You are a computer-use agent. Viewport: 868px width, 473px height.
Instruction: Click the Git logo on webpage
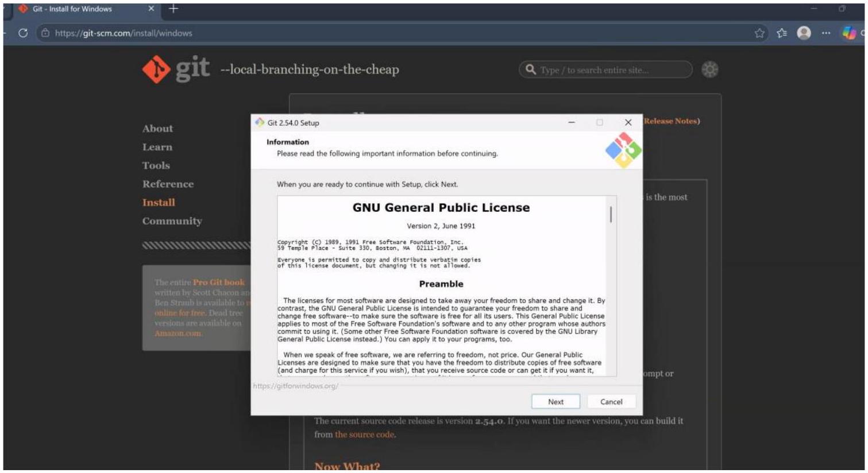[x=176, y=69]
